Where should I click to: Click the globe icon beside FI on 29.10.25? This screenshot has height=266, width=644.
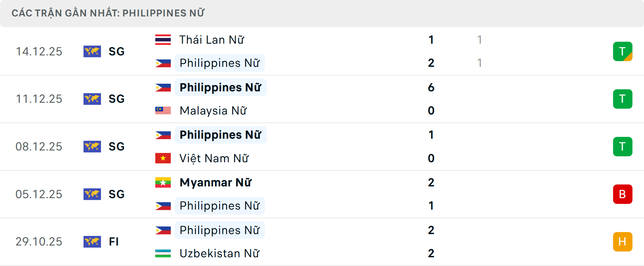click(92, 241)
